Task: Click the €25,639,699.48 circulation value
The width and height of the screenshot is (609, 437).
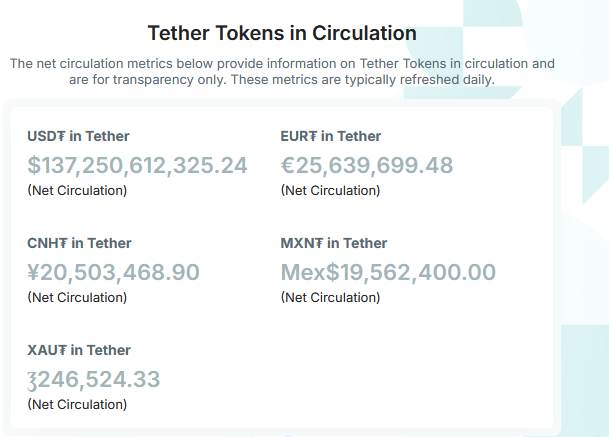Action: [367, 165]
